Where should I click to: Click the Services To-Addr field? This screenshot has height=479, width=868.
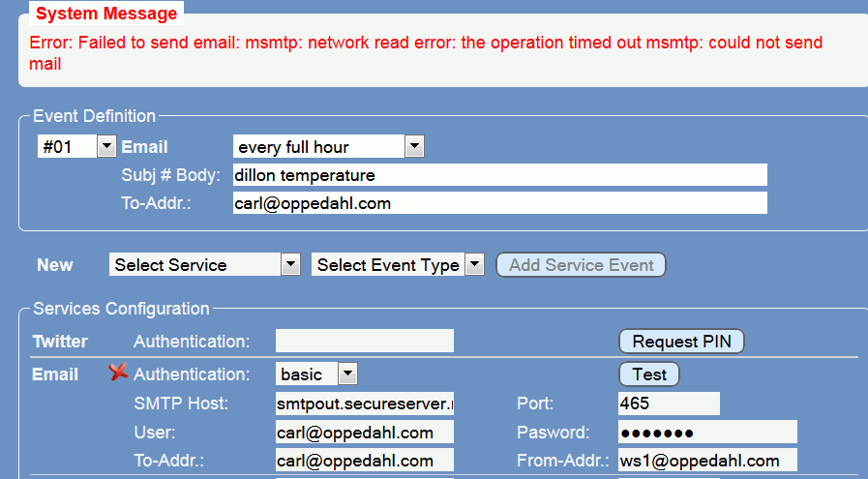pyautogui.click(x=364, y=461)
